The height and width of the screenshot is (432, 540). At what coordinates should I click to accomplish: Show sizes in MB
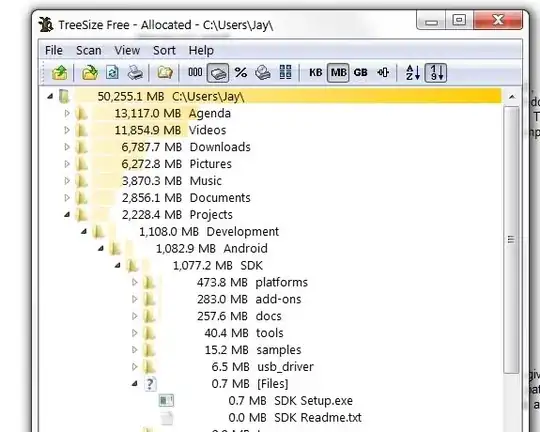[x=338, y=73]
